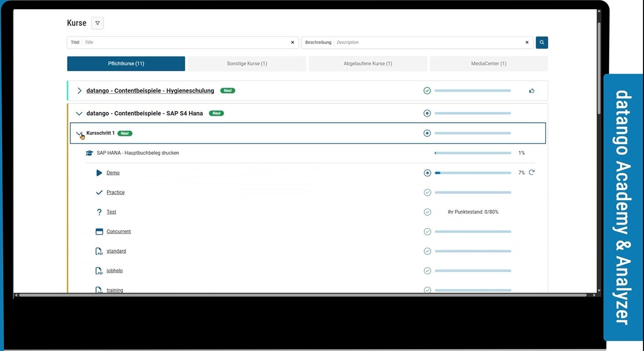Click the PDF icon beside standard
644x351 pixels.
coord(99,251)
